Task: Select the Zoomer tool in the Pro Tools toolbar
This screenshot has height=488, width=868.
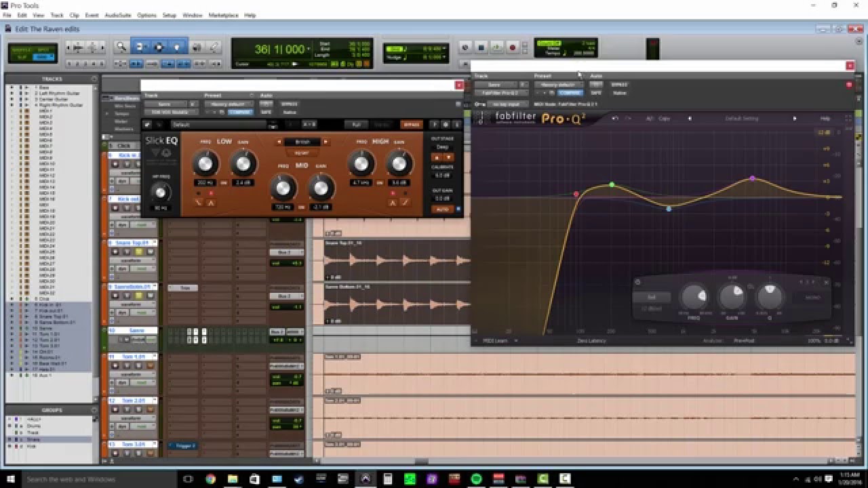Action: (x=121, y=47)
